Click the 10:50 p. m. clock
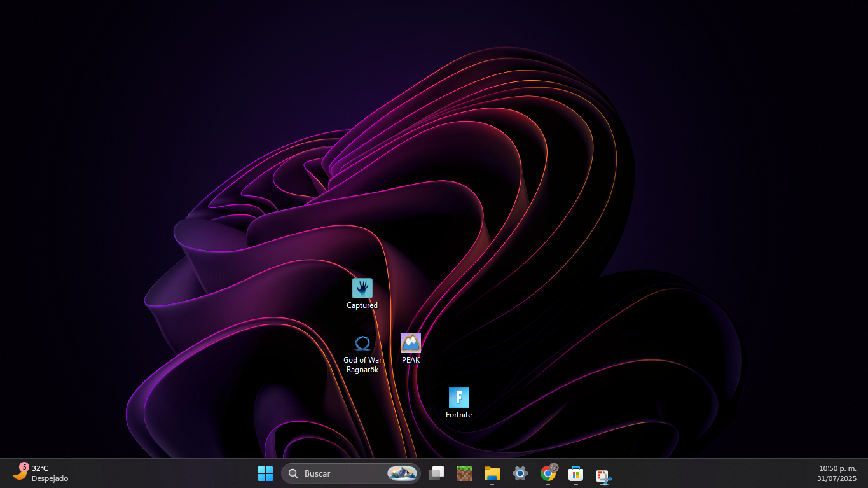This screenshot has height=488, width=868. [x=837, y=468]
